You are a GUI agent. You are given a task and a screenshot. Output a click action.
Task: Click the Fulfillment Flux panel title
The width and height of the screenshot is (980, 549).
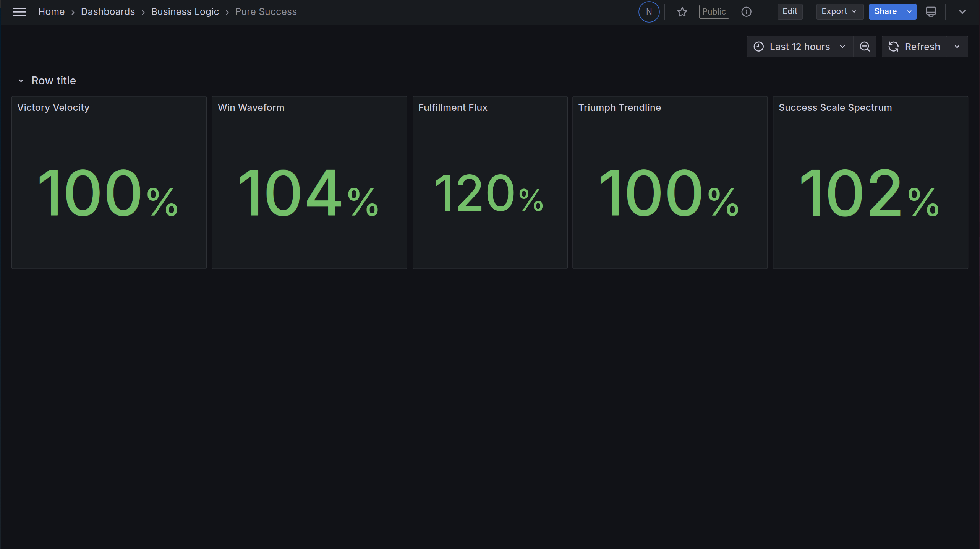tap(453, 108)
